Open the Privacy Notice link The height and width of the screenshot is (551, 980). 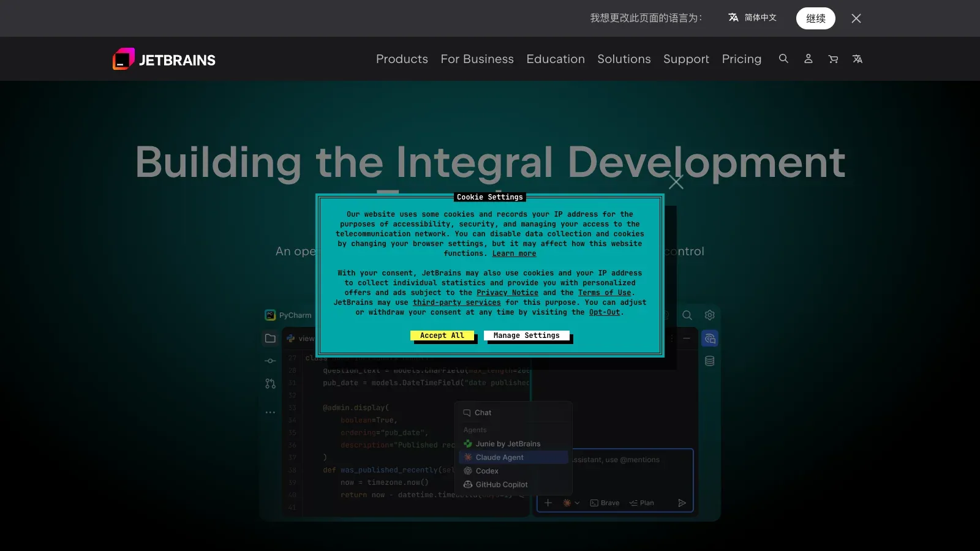pos(507,293)
